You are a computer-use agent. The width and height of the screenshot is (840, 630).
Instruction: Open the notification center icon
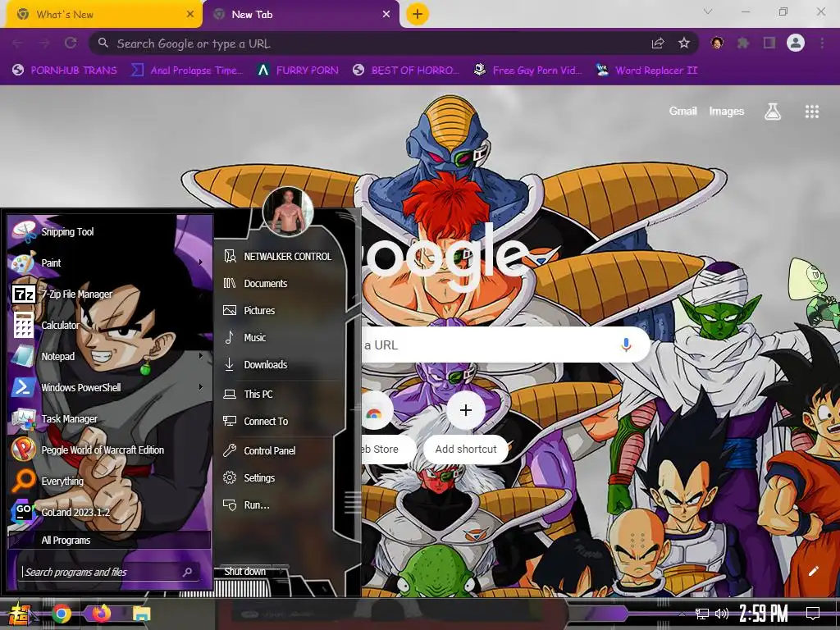[x=813, y=614]
